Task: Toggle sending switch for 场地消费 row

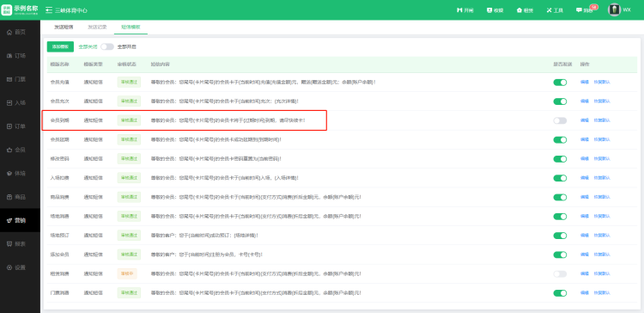Action: click(x=560, y=217)
